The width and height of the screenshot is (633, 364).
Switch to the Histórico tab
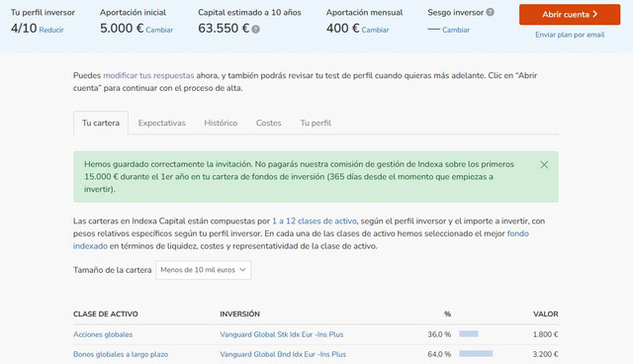click(x=221, y=123)
